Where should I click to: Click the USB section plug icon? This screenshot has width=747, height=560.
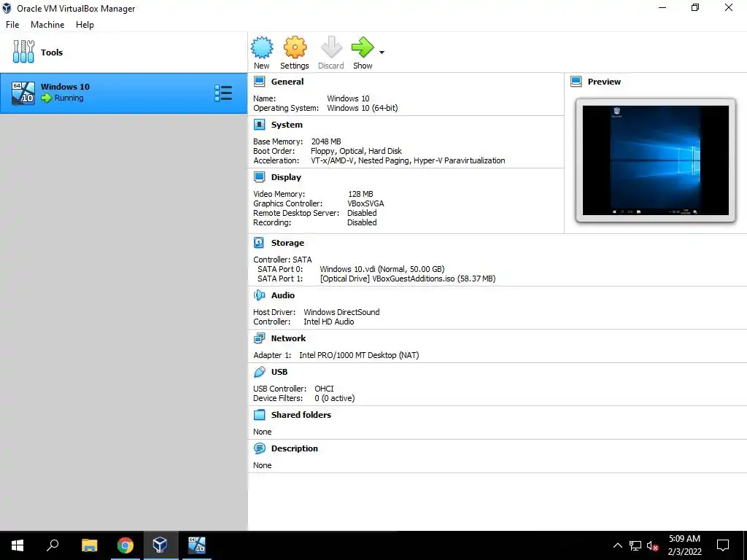259,372
